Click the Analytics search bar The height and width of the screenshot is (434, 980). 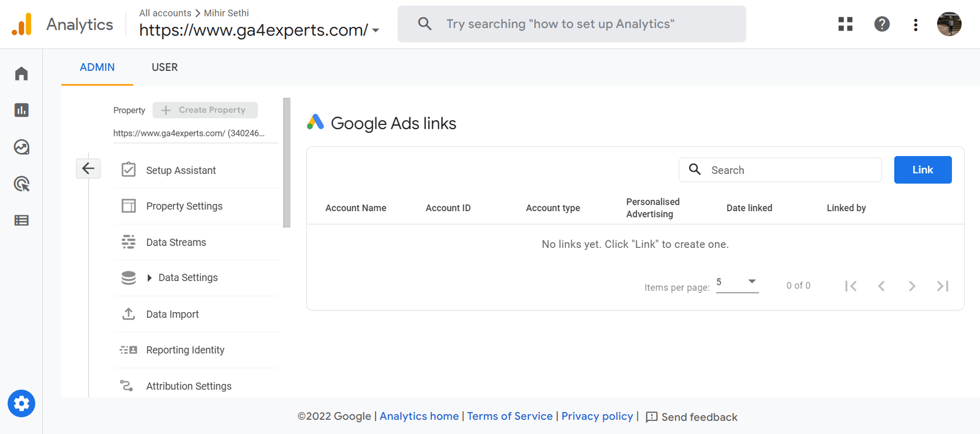(571, 24)
